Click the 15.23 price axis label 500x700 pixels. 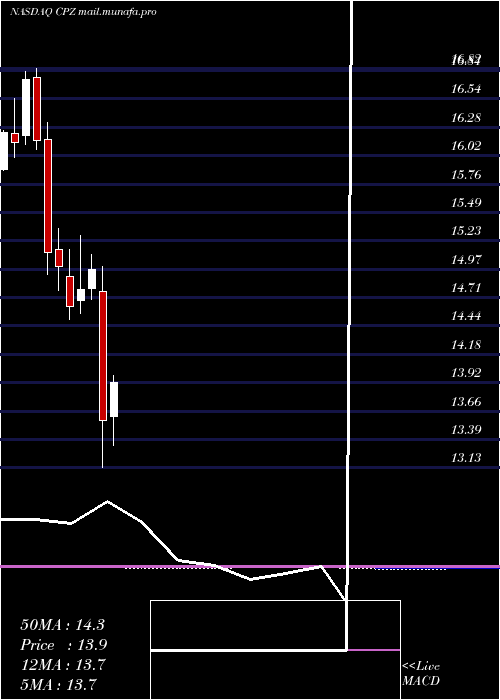point(466,230)
